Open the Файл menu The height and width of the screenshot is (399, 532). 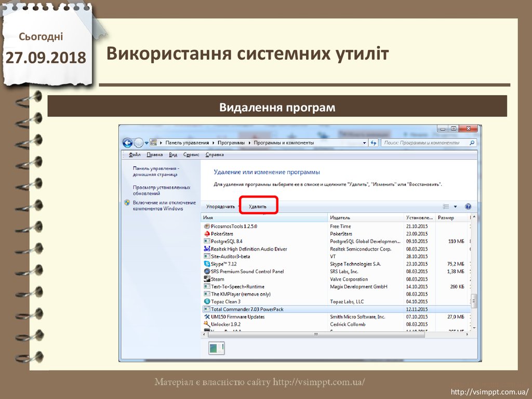coord(135,154)
